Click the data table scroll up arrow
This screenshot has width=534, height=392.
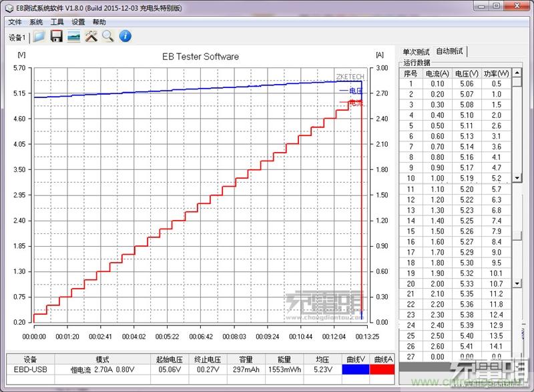pos(517,73)
